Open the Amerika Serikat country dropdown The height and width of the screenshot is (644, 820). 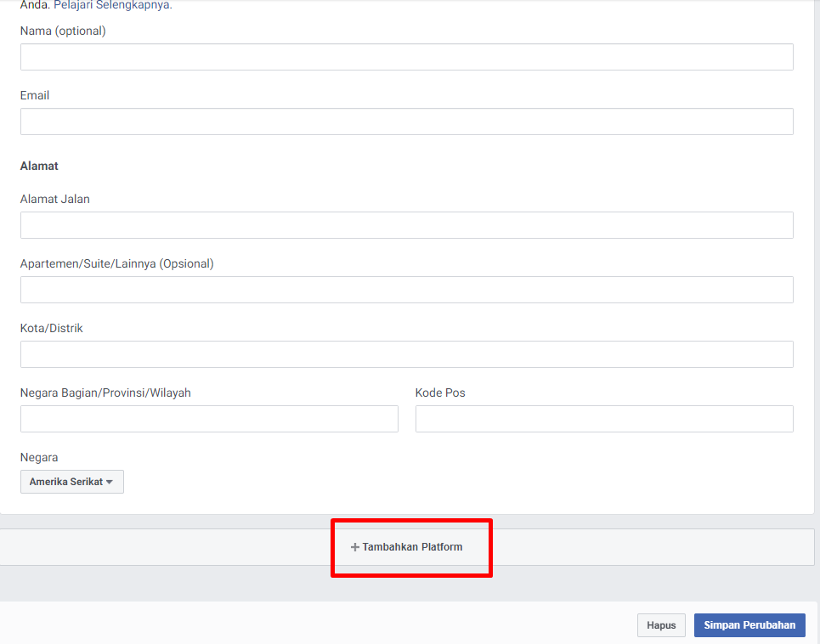(x=72, y=482)
